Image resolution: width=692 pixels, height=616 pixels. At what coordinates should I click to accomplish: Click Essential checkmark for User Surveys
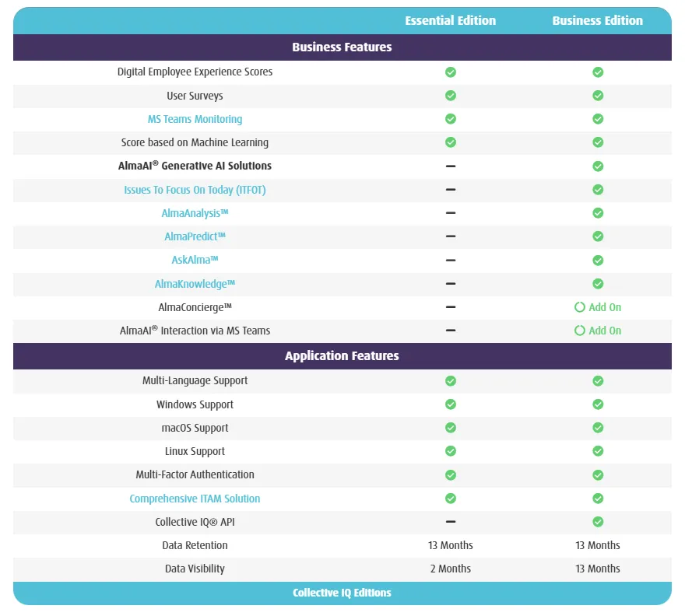coord(451,95)
